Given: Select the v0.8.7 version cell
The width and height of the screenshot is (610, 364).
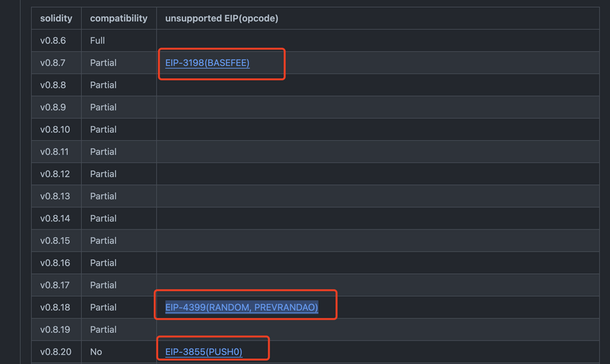Looking at the screenshot, I should point(53,63).
